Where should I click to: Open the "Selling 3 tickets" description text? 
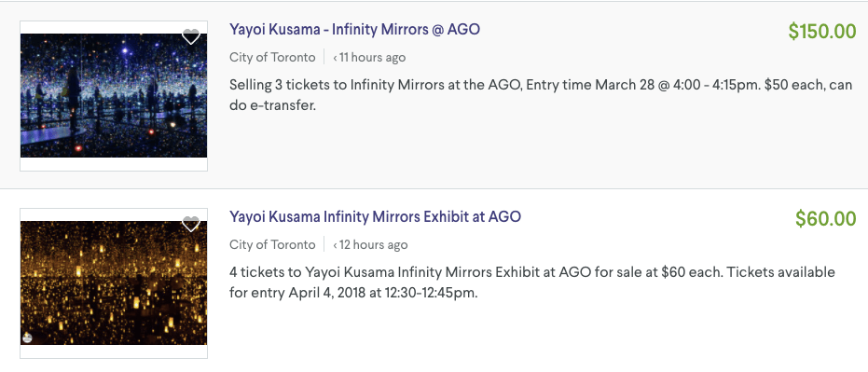tap(541, 95)
